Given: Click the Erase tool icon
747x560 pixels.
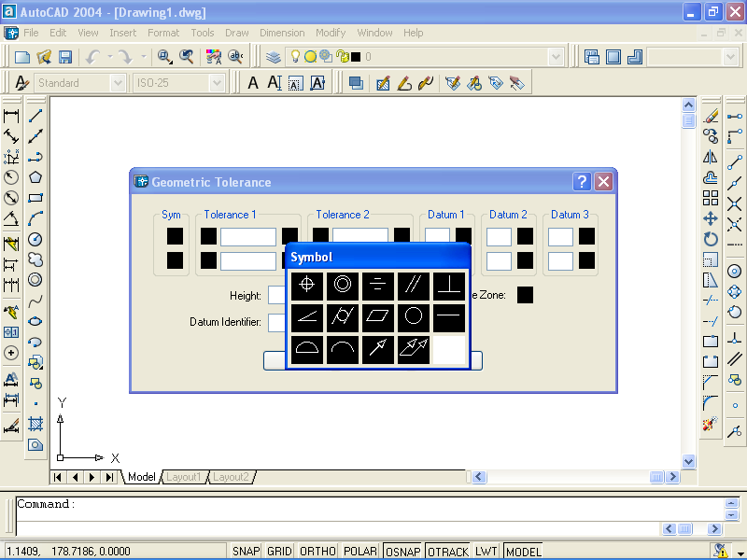Looking at the screenshot, I should click(x=711, y=116).
